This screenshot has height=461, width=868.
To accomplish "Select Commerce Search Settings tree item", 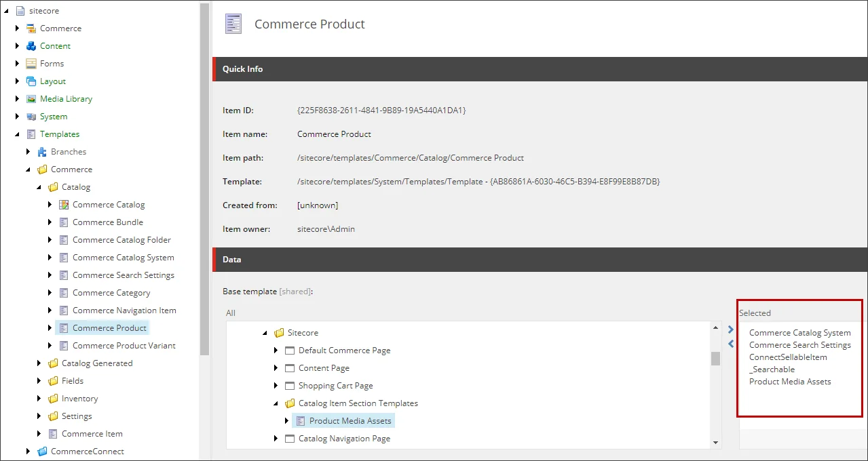I will (x=124, y=275).
